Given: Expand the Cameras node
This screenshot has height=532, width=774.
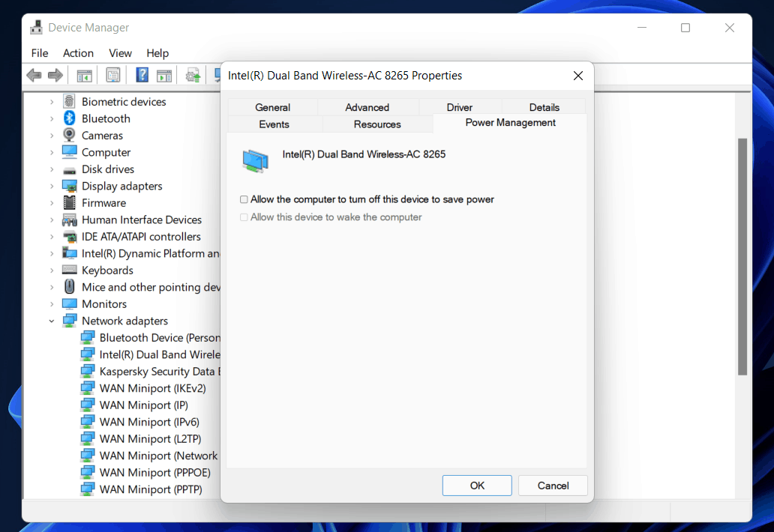Looking at the screenshot, I should pos(52,135).
